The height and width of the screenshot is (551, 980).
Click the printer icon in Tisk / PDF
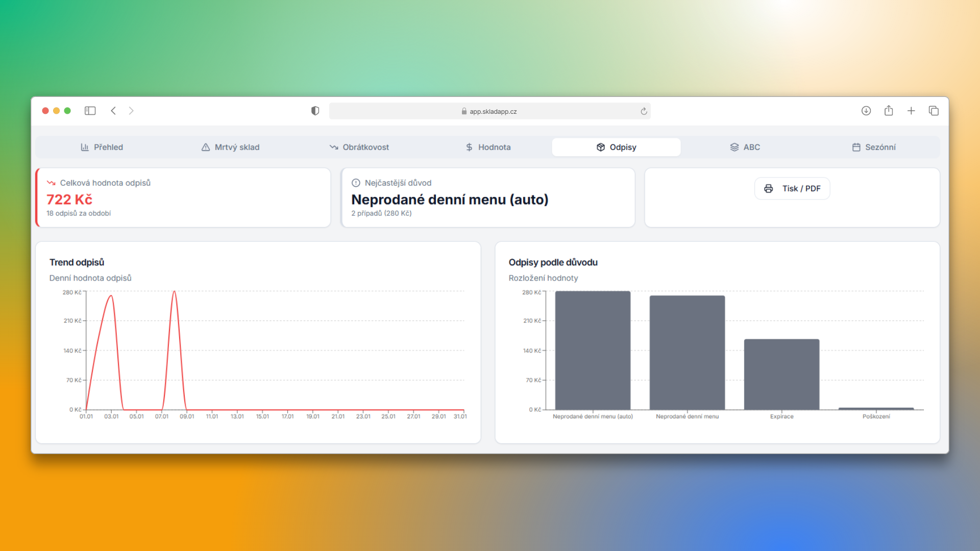pos(768,189)
